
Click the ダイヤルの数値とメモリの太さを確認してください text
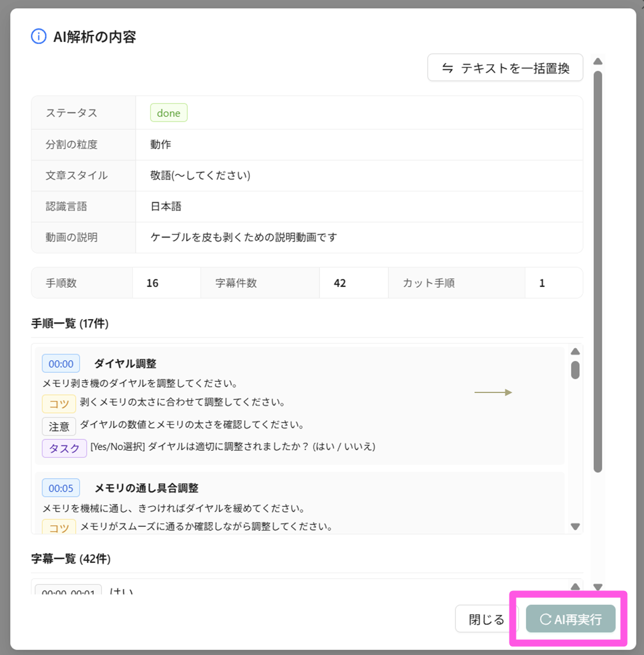pos(192,424)
